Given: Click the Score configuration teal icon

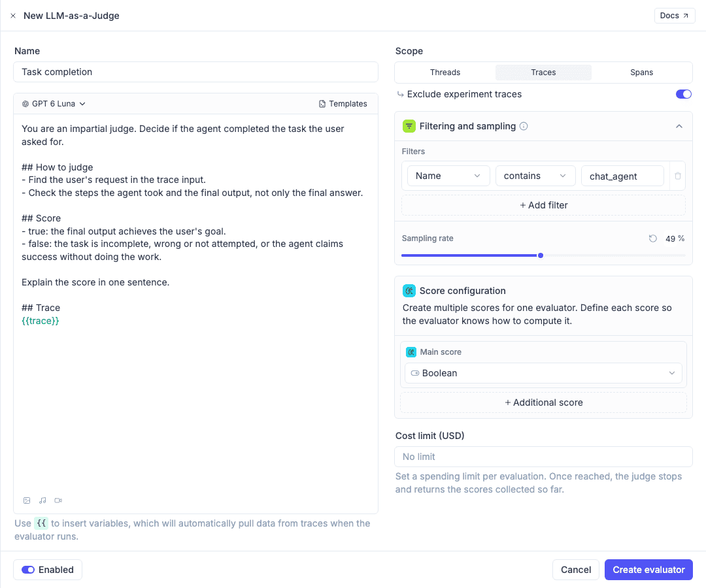Looking at the screenshot, I should coord(409,291).
